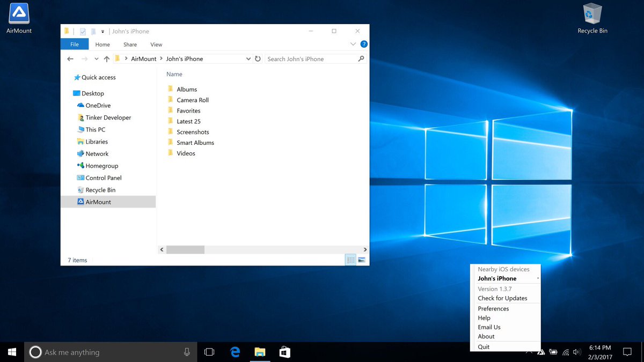Open the View ribbon tab

[x=156, y=45]
